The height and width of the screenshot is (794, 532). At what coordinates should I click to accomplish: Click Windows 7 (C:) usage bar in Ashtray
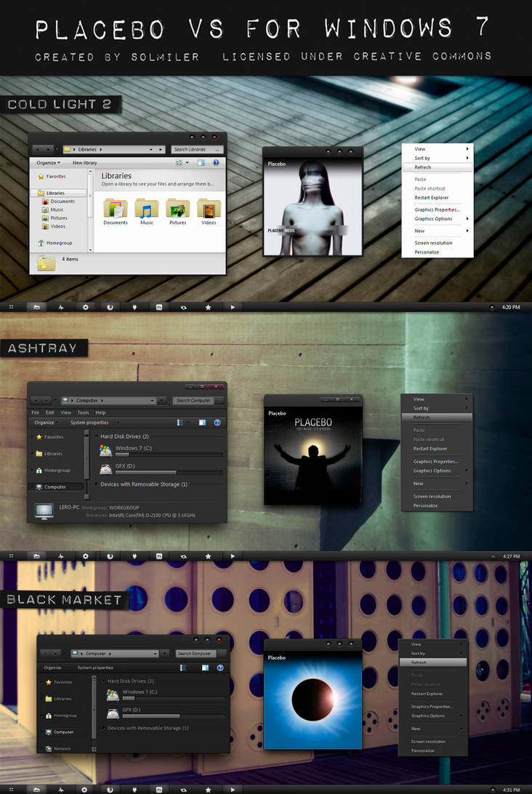click(169, 454)
